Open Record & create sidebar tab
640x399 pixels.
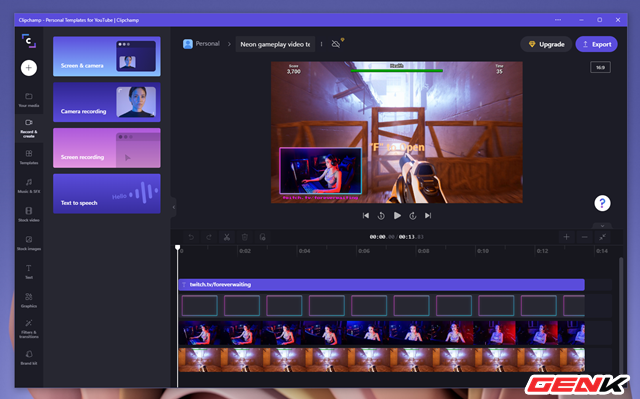click(29, 128)
